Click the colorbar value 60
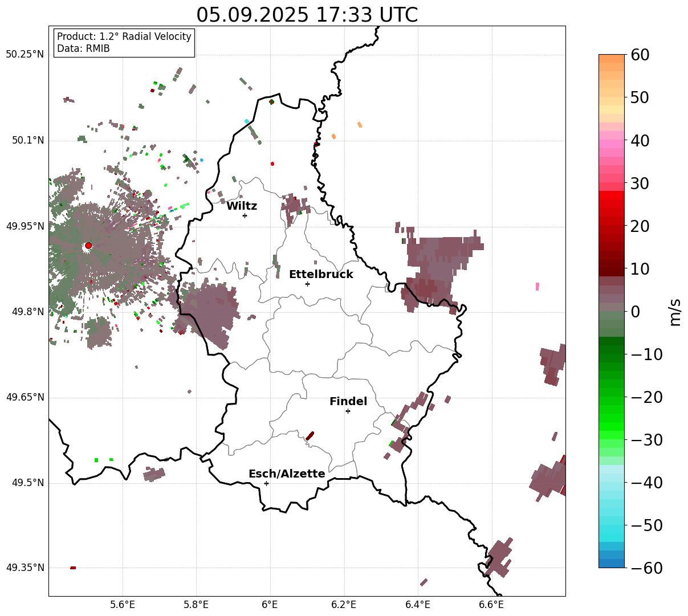The height and width of the screenshot is (616, 688). 639,55
